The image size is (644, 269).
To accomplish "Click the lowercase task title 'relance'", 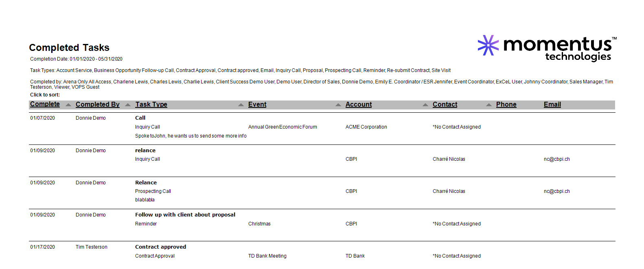I will (x=145, y=151).
